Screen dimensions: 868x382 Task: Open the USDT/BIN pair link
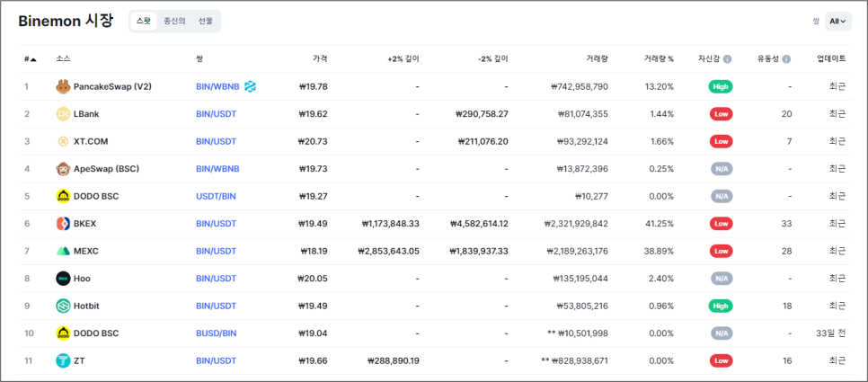(x=216, y=196)
